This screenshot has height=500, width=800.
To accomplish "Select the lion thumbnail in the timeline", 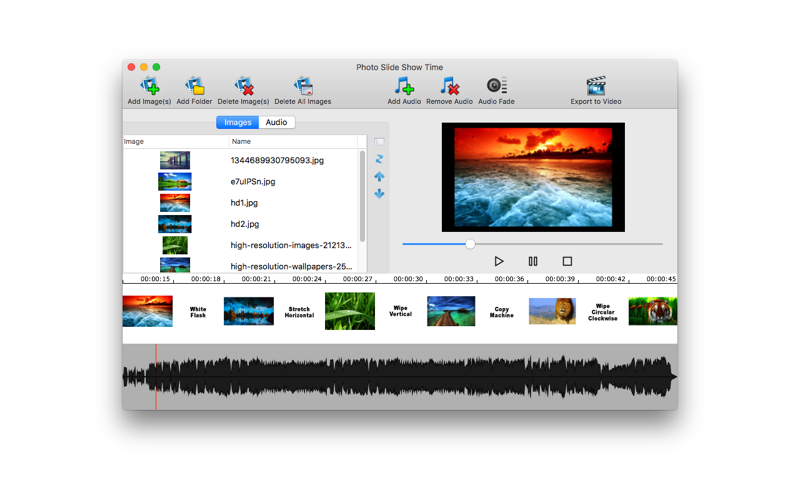I will 552,311.
